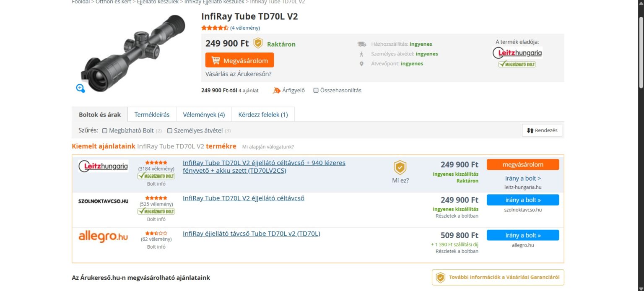This screenshot has width=644, height=291.
Task: Click the allegro.hu shop logo
Action: (103, 236)
